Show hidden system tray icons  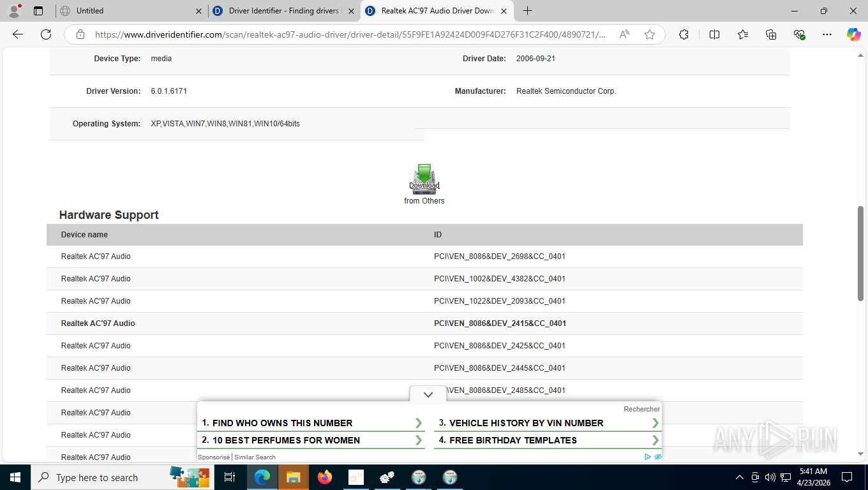[740, 477]
